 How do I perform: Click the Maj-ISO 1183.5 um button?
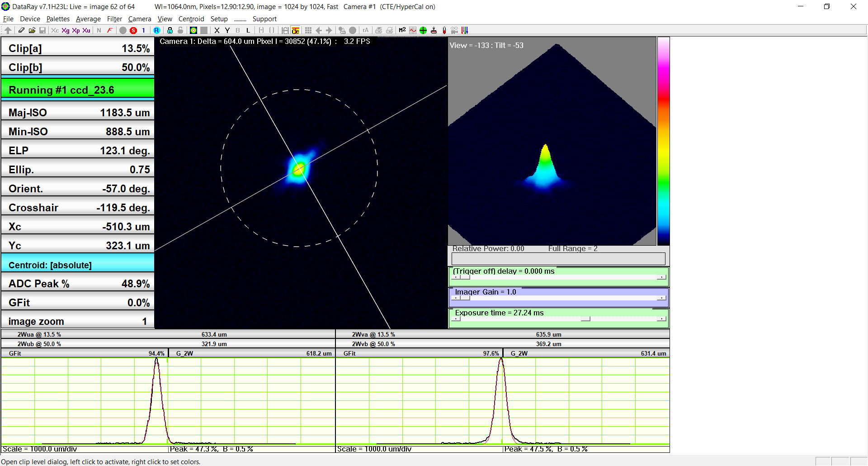(78, 112)
